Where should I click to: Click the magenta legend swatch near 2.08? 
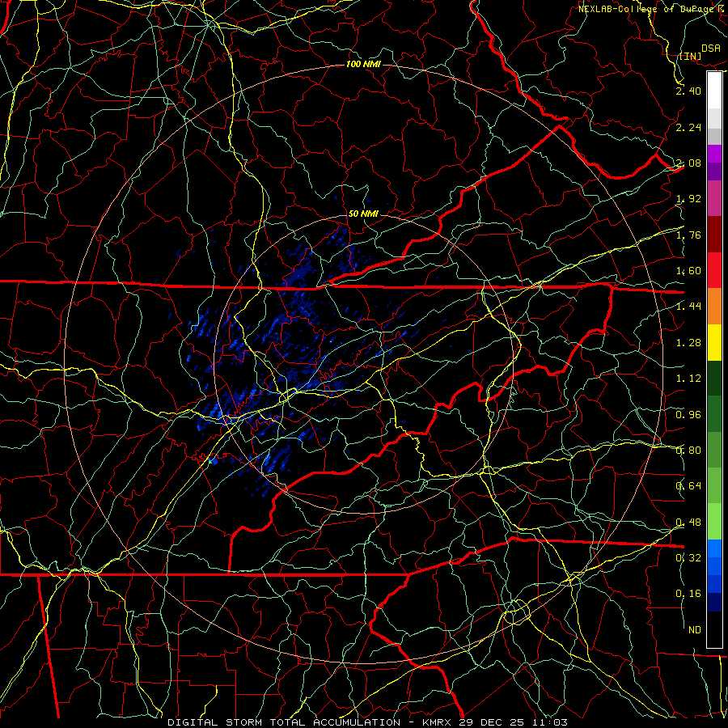(x=714, y=154)
